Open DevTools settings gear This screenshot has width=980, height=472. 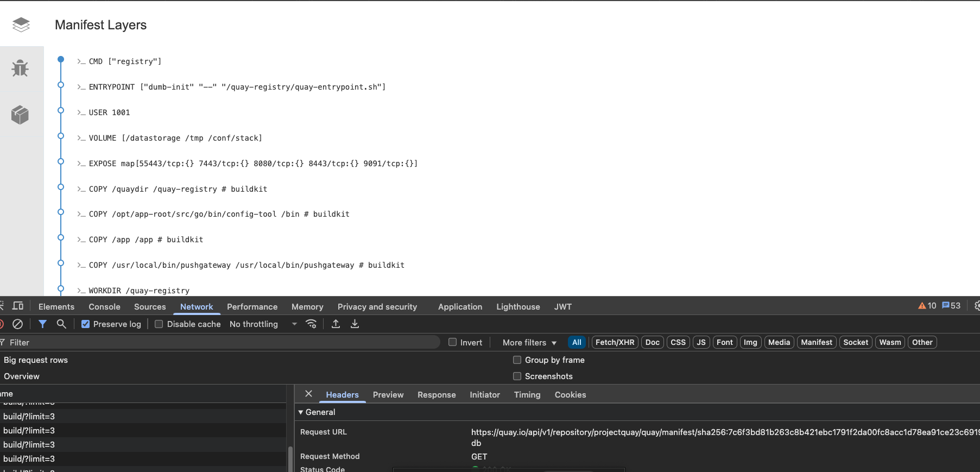click(x=977, y=306)
